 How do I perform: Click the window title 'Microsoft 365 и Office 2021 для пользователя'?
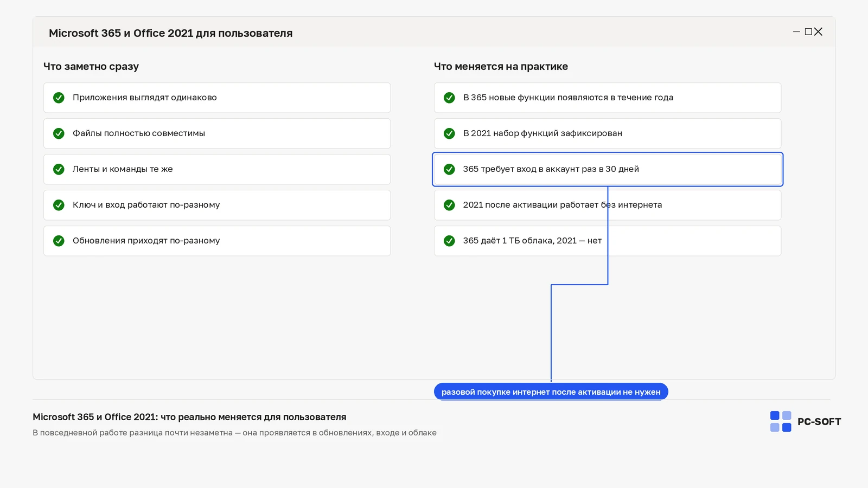pyautogui.click(x=171, y=33)
